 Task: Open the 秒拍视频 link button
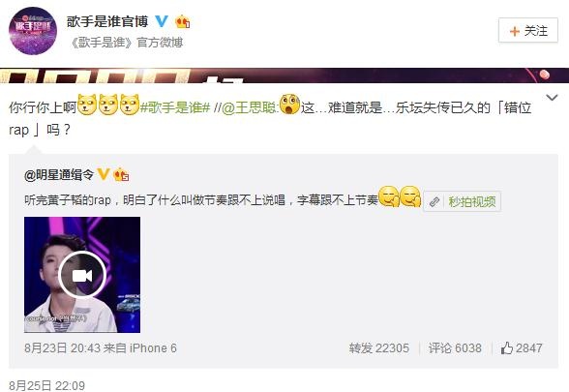click(462, 201)
